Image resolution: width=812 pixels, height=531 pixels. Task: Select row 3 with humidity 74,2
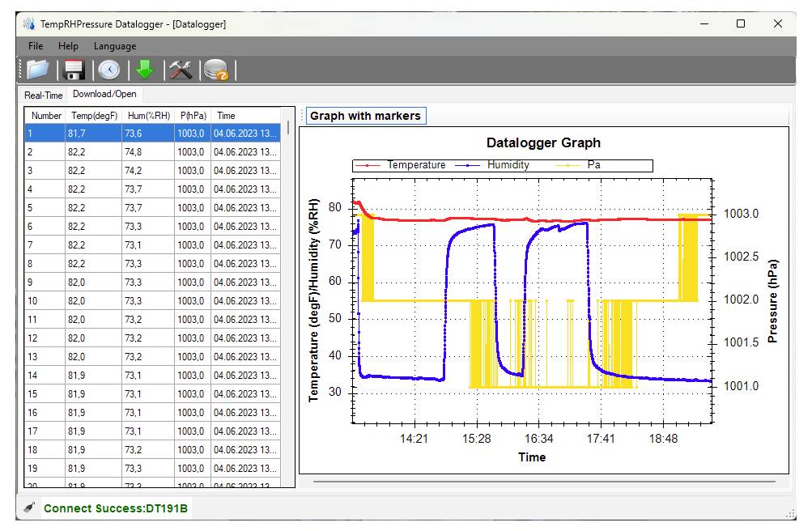click(x=153, y=170)
